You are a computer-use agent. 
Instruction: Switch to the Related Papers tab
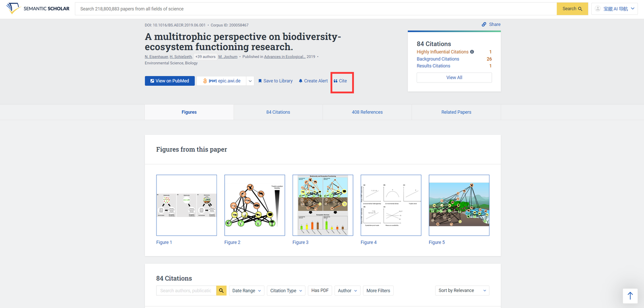[456, 112]
